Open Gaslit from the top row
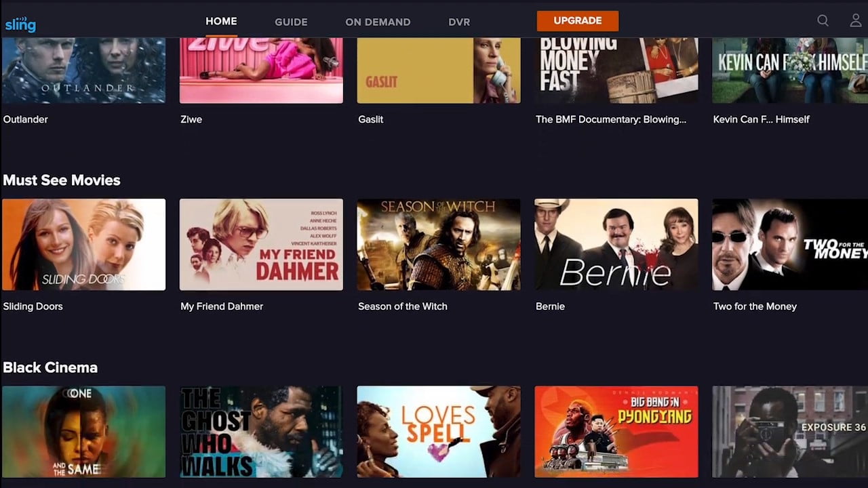Viewport: 868px width, 488px height. click(x=439, y=68)
